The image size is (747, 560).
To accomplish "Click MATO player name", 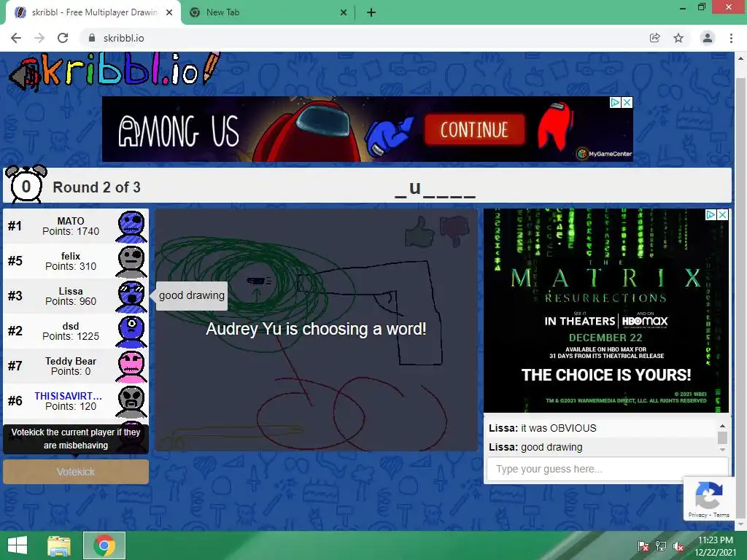I will tap(71, 221).
